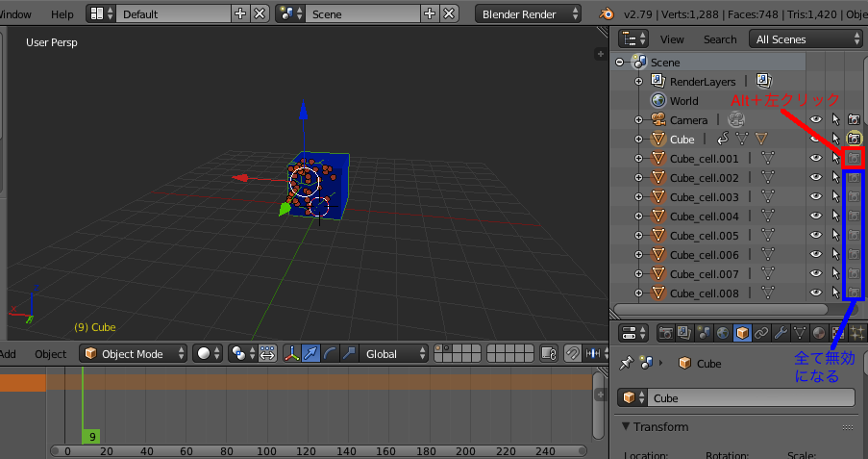Screen dimensions: 868x459
Task: Switch to the Particles properties tab
Action: click(x=856, y=333)
